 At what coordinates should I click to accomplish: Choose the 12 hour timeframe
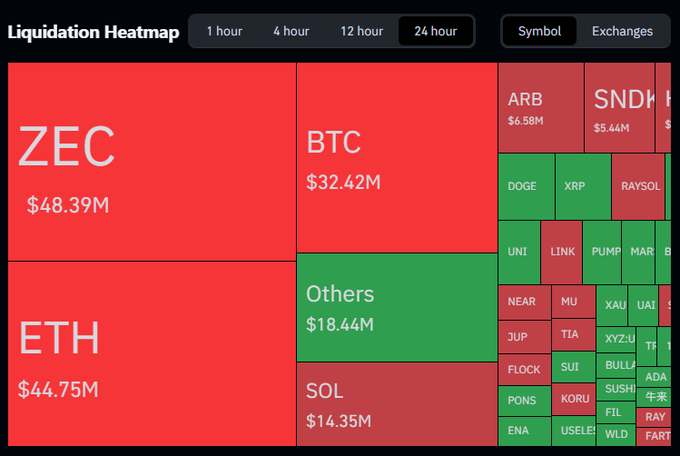[x=362, y=31]
